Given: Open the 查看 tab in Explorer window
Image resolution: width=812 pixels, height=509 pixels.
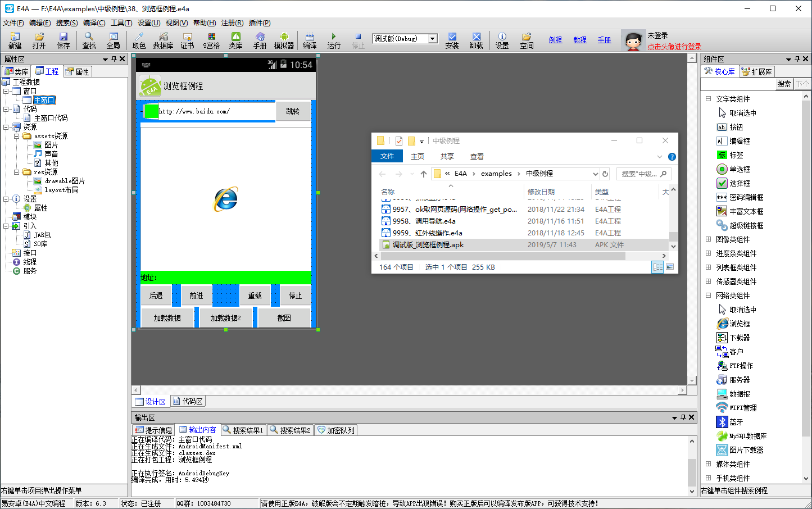Looking at the screenshot, I should (477, 157).
